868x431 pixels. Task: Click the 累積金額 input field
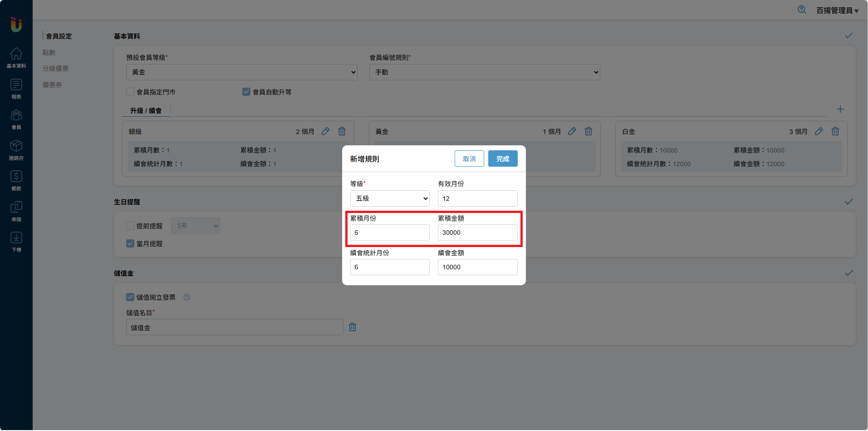pos(477,233)
